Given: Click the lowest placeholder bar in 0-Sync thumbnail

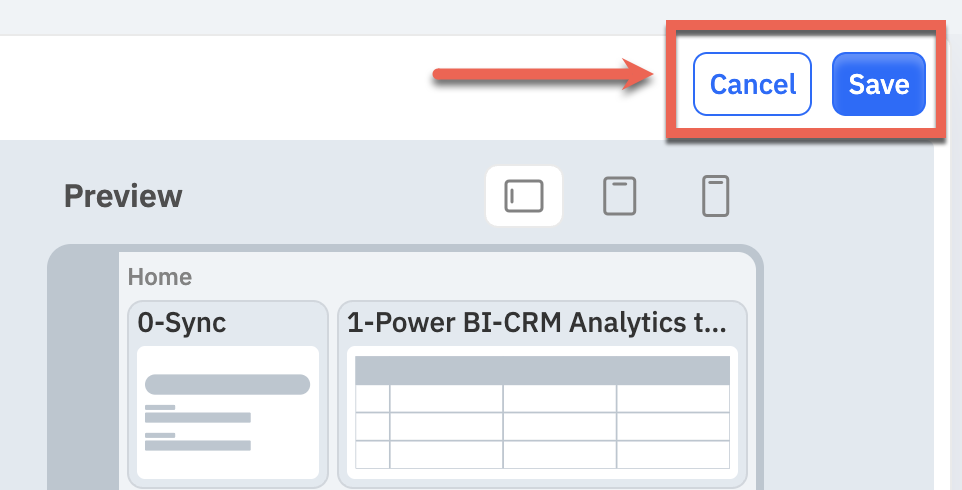Looking at the screenshot, I should pos(198,445).
